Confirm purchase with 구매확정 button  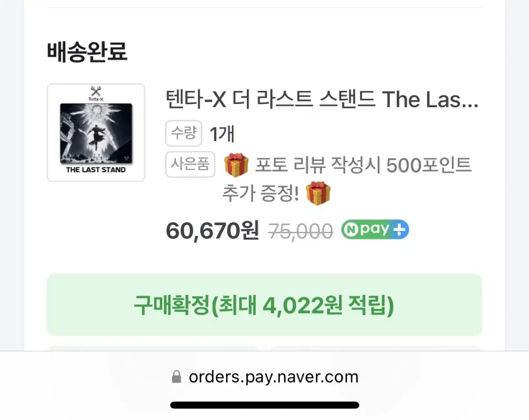pyautogui.click(x=264, y=305)
